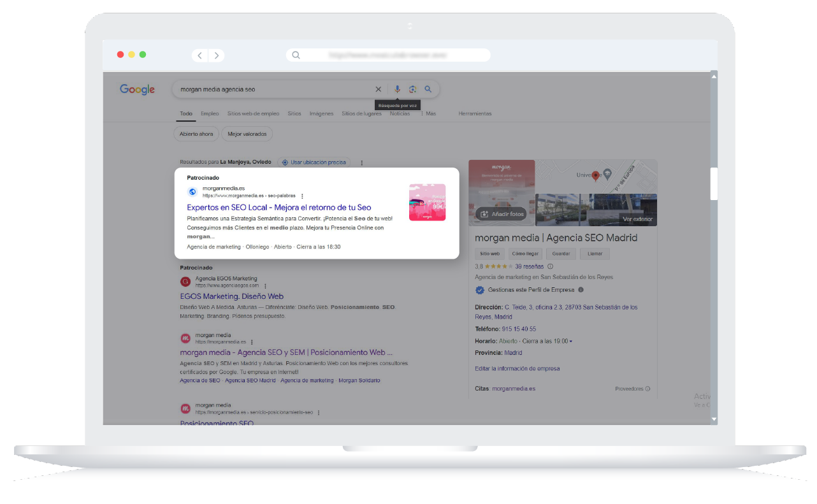Click the browser forward arrow
The image size is (817, 504).
(217, 55)
